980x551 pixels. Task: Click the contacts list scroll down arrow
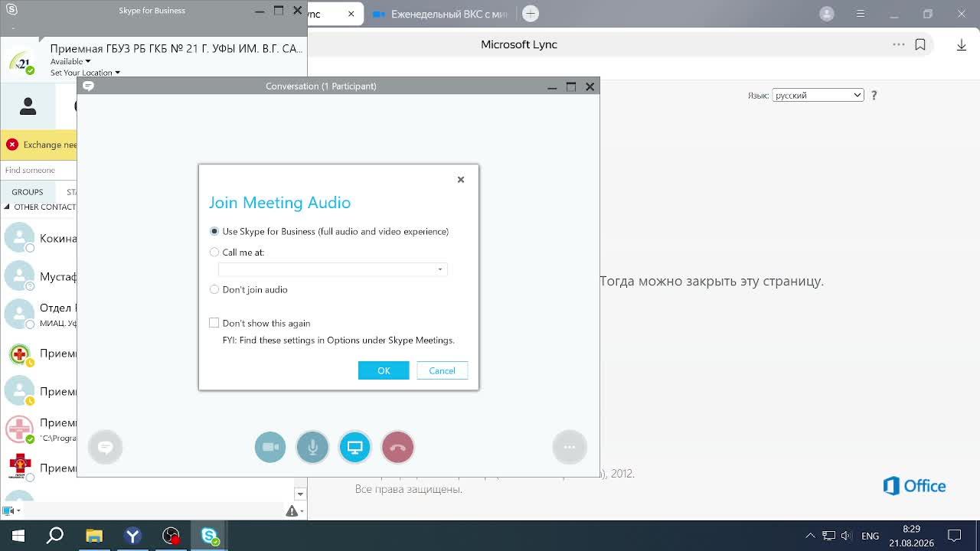click(300, 494)
